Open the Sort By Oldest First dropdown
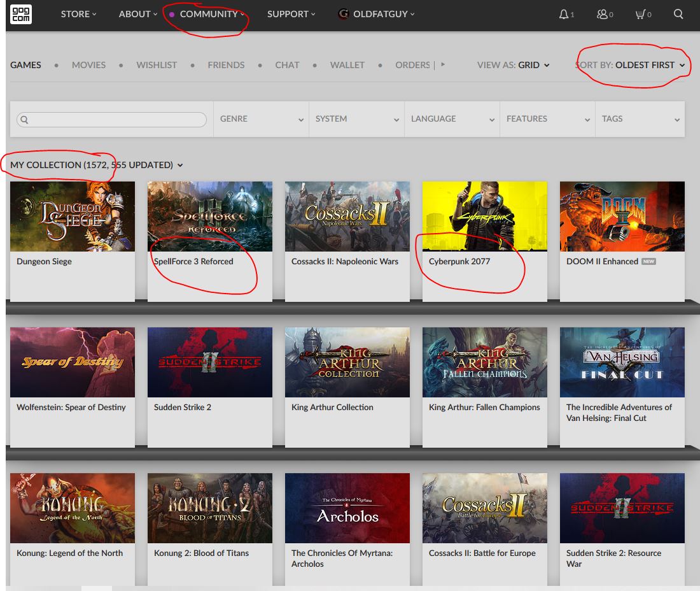The width and height of the screenshot is (700, 591). point(631,65)
